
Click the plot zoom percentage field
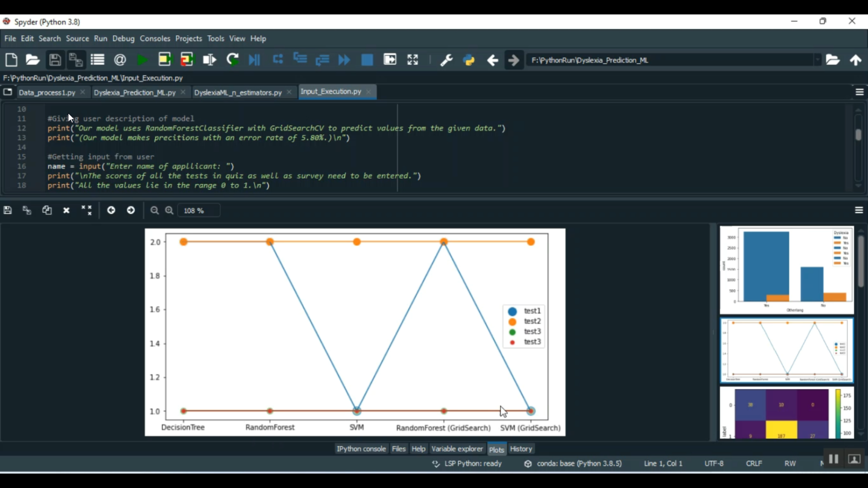pyautogui.click(x=198, y=210)
